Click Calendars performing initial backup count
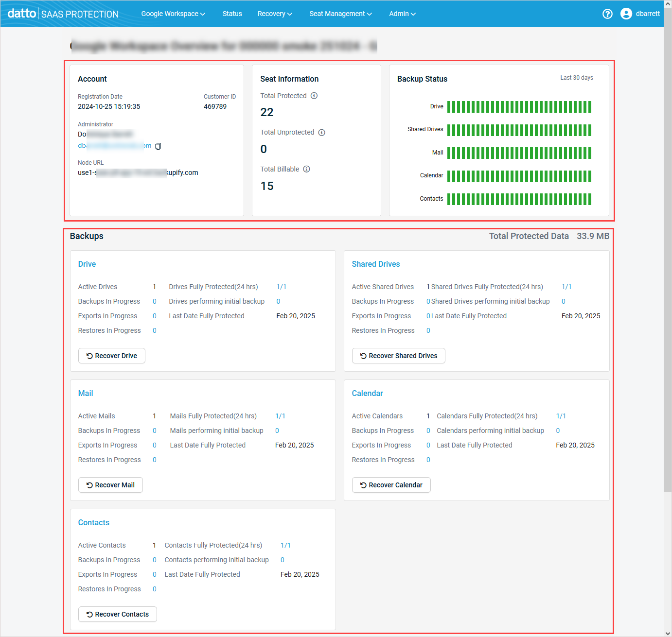The image size is (672, 637). (x=558, y=430)
